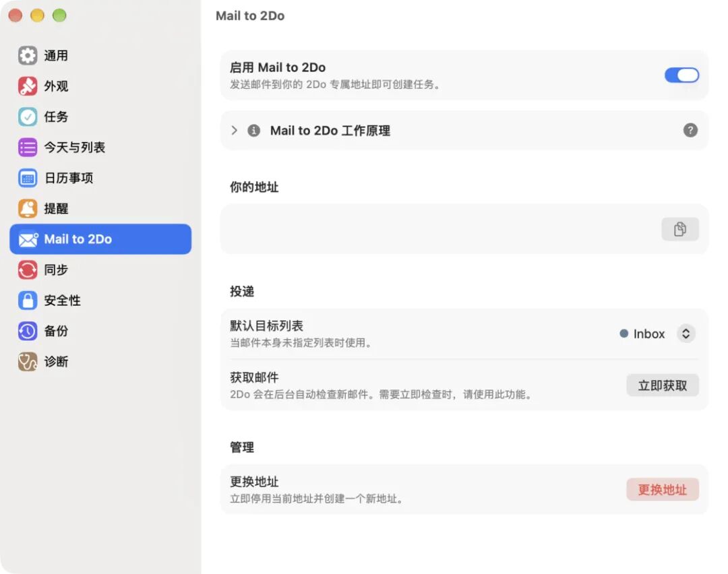
Task: Open the 提醒 bell icon
Action: click(x=28, y=209)
